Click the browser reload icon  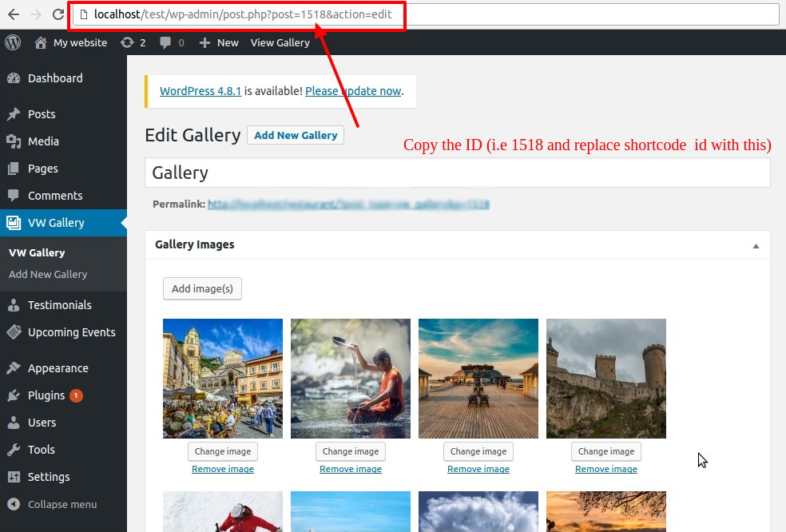pos(58,14)
